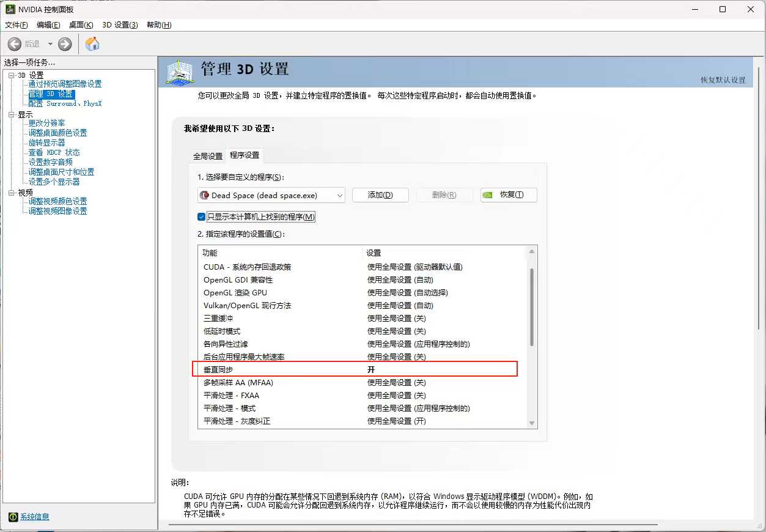Viewport: 766px width, 532px height.
Task: Click the 系统信息 icon at bottom left
Action: [13, 517]
